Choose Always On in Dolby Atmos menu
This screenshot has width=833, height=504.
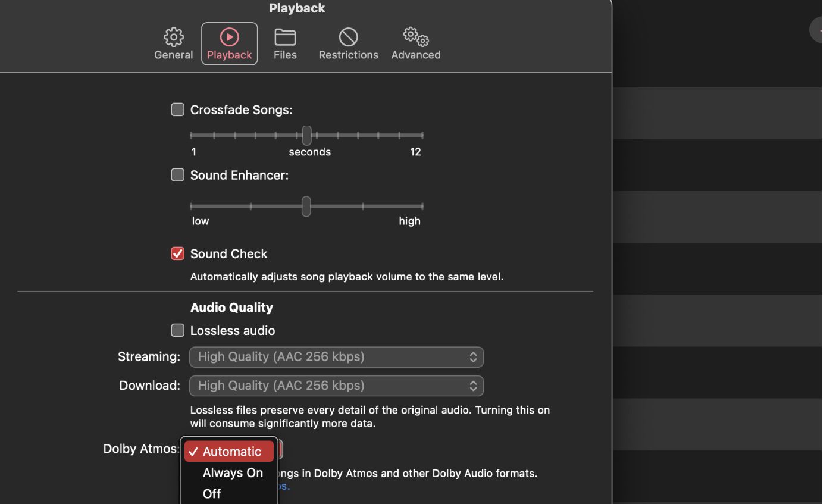point(229,472)
